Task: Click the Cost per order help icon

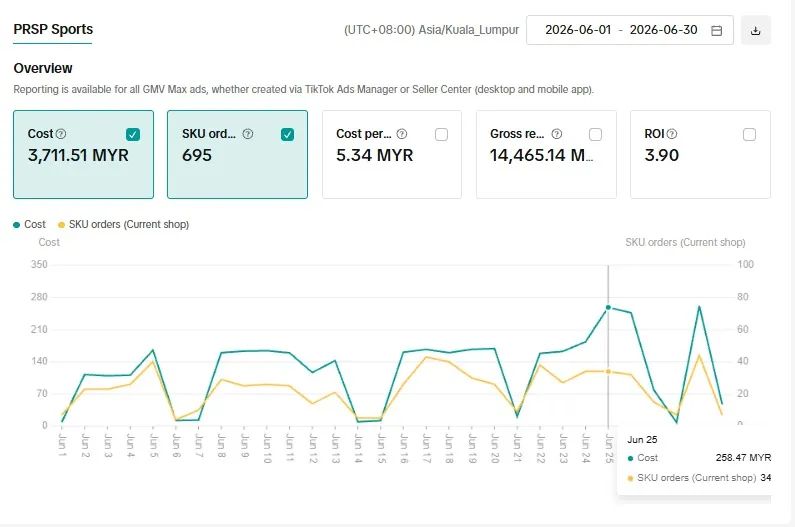Action: [402, 134]
